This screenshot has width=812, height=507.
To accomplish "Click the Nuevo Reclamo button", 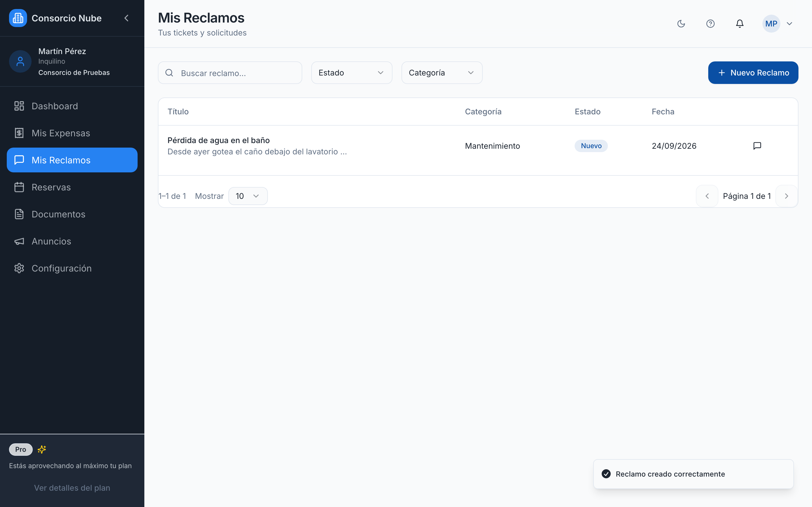I will [x=753, y=73].
